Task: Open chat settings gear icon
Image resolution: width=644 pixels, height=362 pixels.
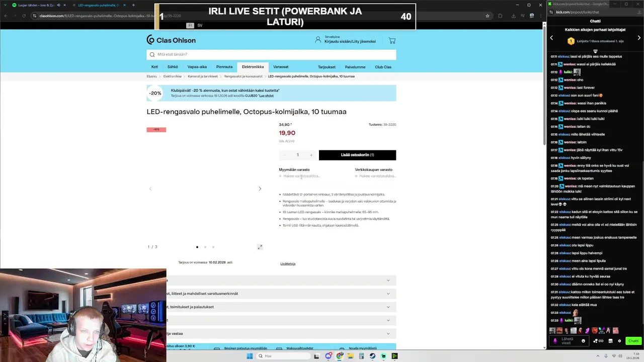Action: pyautogui.click(x=619, y=341)
